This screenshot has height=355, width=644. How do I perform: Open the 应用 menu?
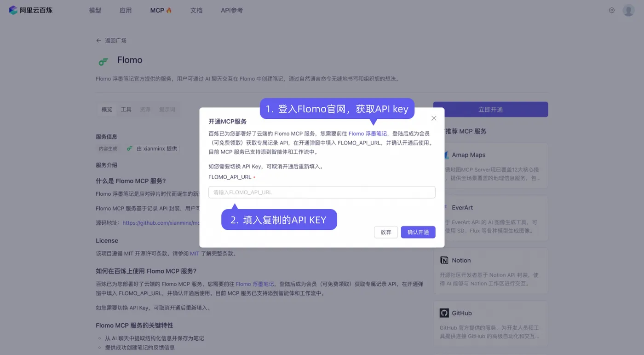pyautogui.click(x=126, y=10)
